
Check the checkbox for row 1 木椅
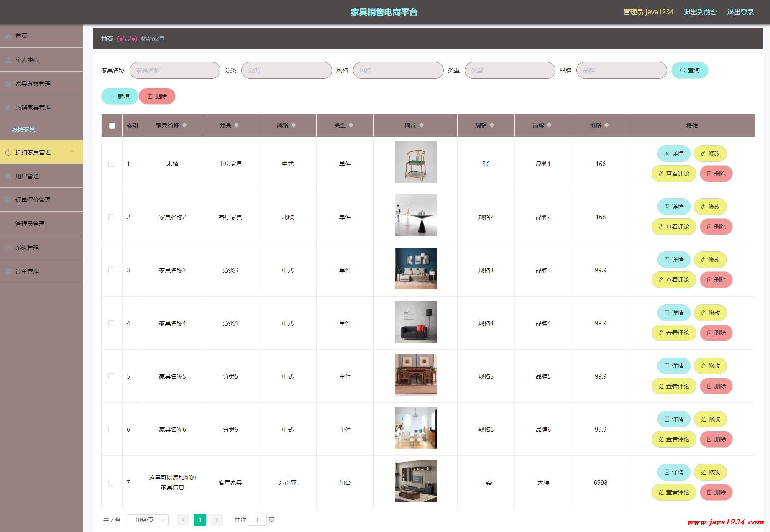pyautogui.click(x=111, y=164)
